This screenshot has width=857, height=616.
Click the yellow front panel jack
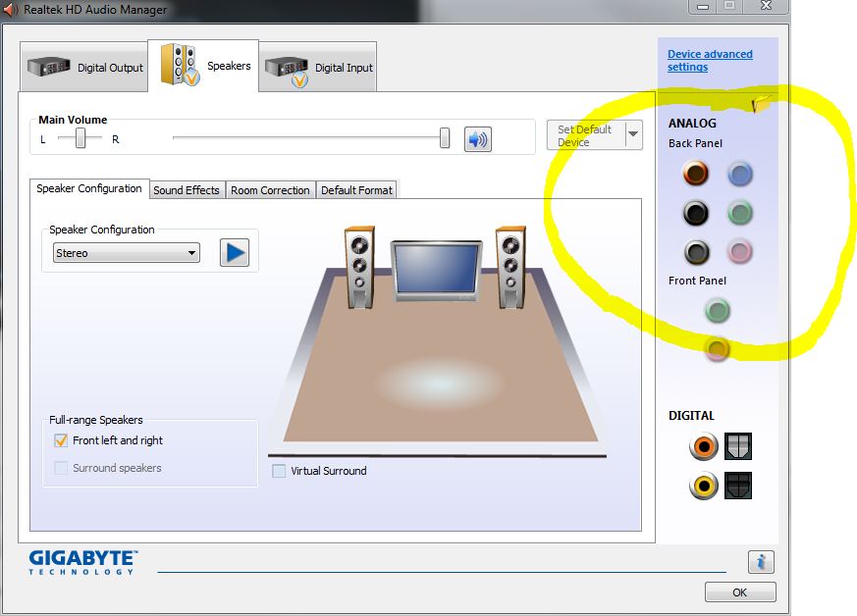click(717, 349)
